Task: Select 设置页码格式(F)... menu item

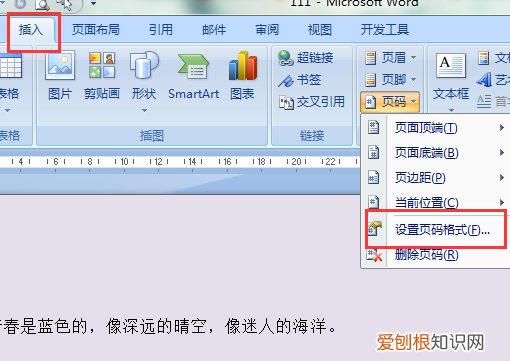Action: [x=436, y=230]
